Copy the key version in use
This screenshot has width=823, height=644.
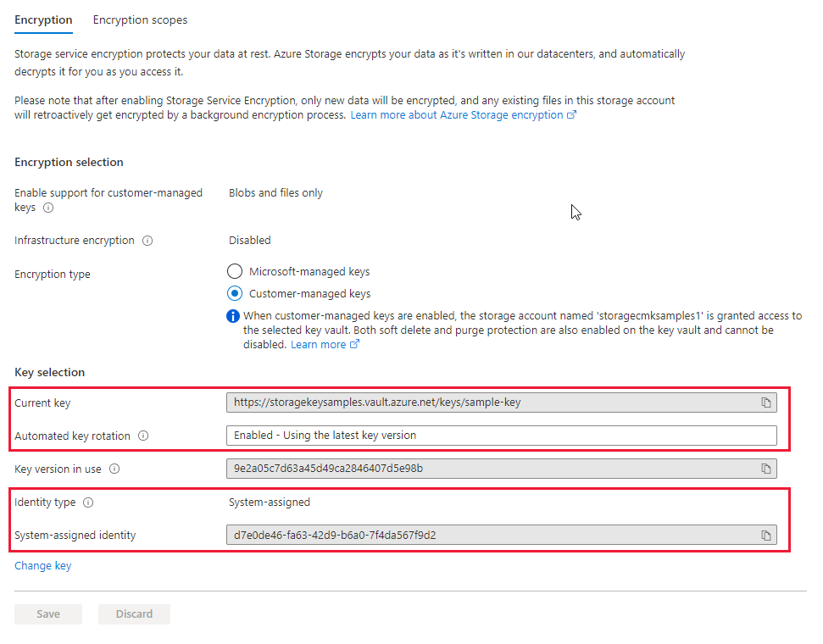coord(765,469)
